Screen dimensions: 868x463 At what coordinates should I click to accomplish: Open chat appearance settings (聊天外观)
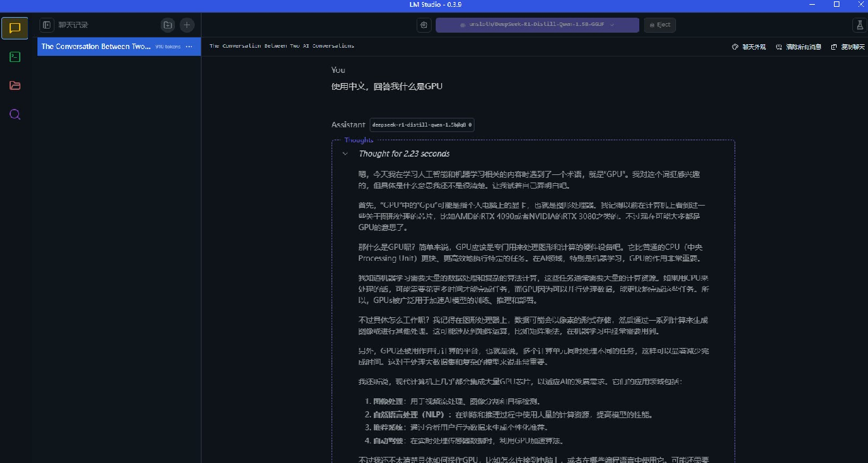(749, 47)
